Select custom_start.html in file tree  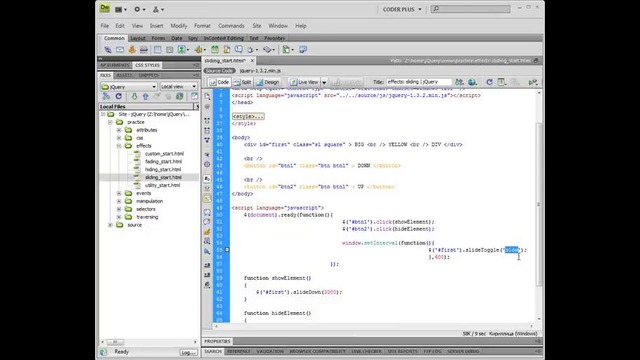(x=164, y=154)
